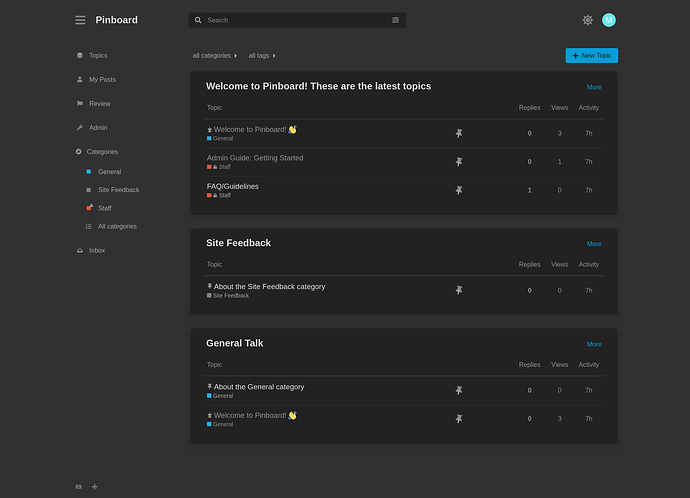Open My Posts in the sidebar
Viewport: 690px width, 498px height.
[102, 80]
